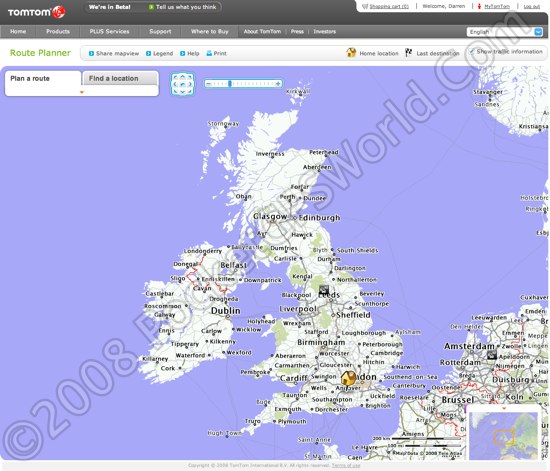
Task: Click the Glasgow label on map
Action: click(x=270, y=217)
